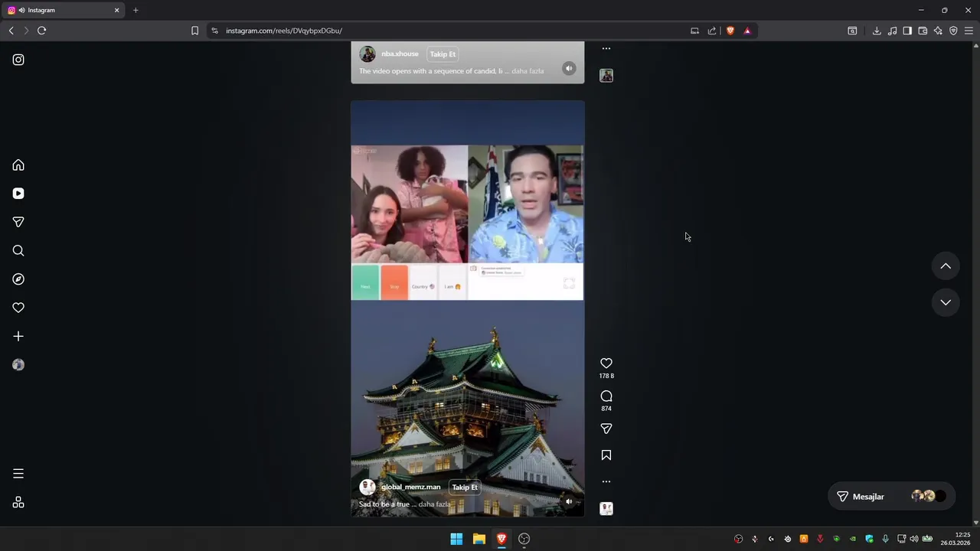Screen dimensions: 980x551
Task: Open File Explorer on taskbar
Action: click(479, 539)
